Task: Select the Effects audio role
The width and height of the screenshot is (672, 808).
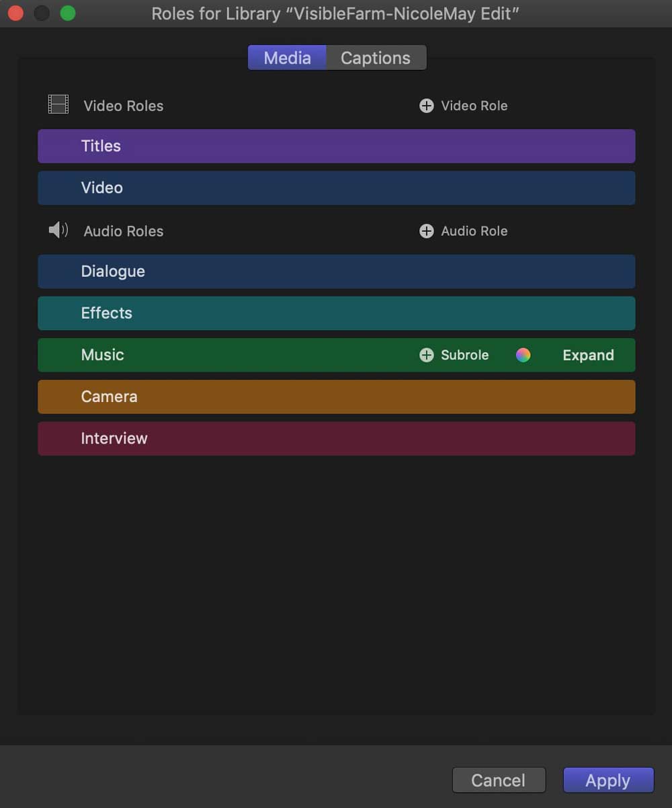Action: point(336,313)
